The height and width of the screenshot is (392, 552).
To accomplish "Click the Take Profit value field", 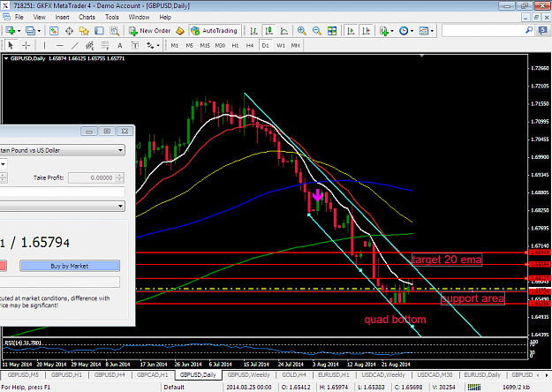I will click(x=92, y=177).
